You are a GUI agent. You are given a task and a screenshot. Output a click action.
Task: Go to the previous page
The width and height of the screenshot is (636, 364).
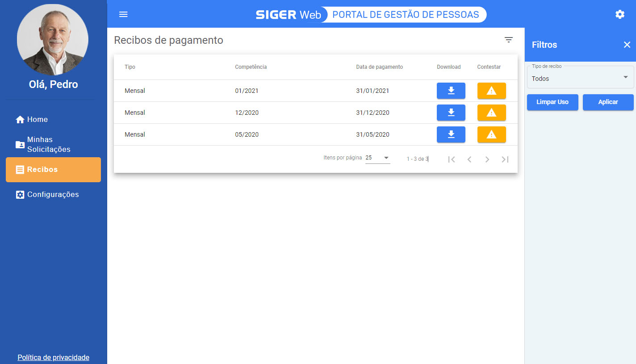[x=469, y=159]
